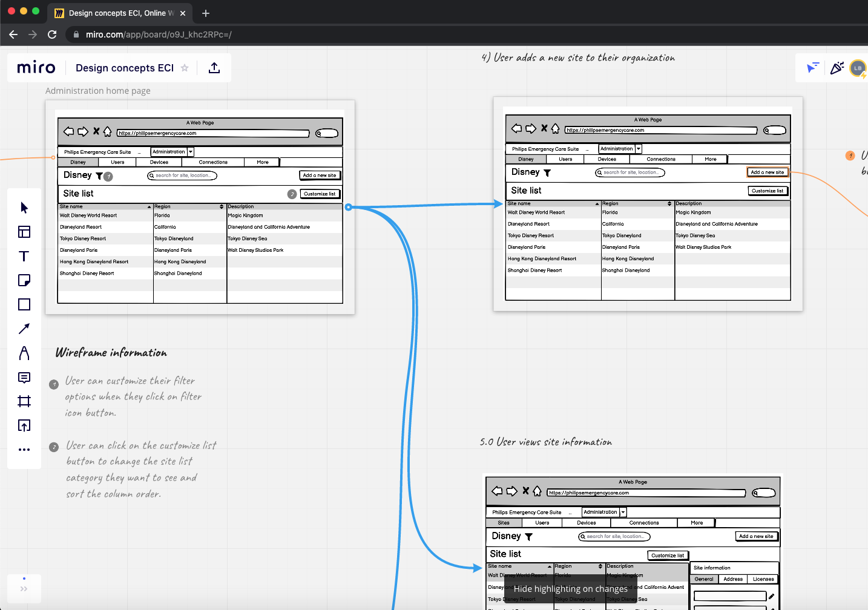Open the Upload tool in left toolbar
Image resolution: width=868 pixels, height=610 pixels.
(x=24, y=425)
